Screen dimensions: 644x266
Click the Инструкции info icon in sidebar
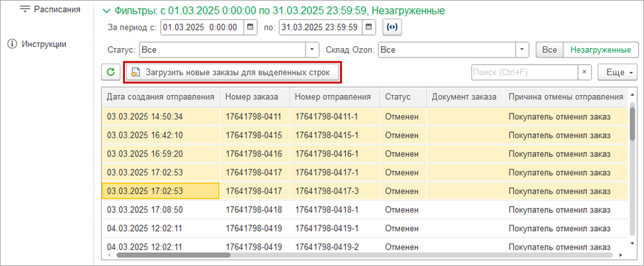(x=11, y=44)
